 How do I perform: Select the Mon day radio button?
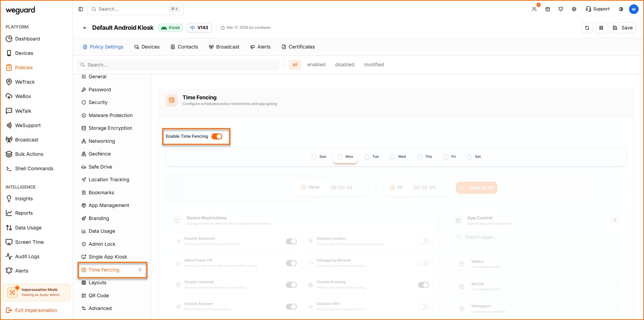(340, 157)
